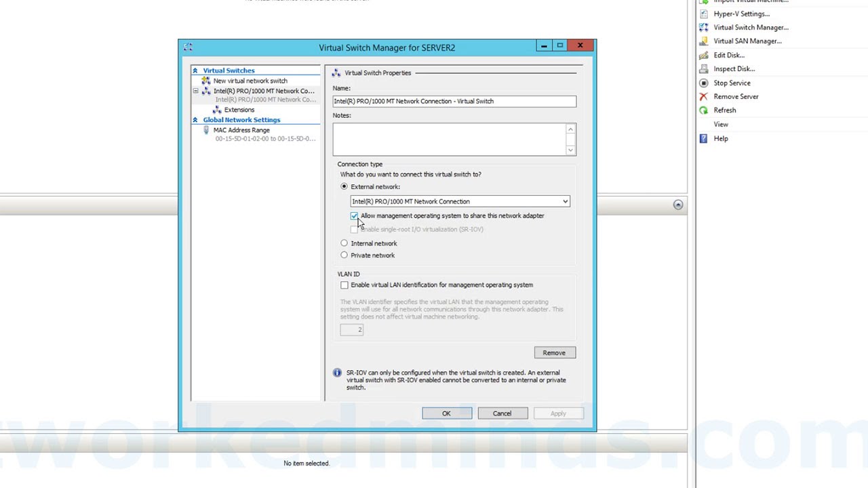868x488 pixels.
Task: Click the Inspect Disk icon
Action: tap(703, 68)
